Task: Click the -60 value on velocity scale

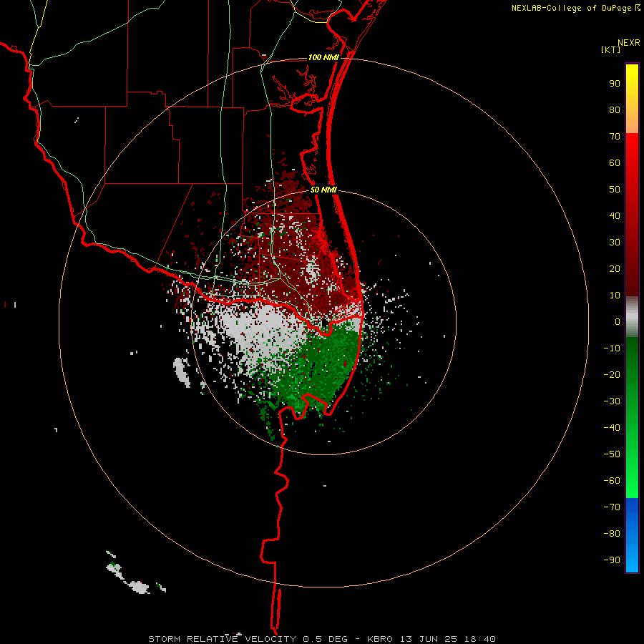Action: 612,481
